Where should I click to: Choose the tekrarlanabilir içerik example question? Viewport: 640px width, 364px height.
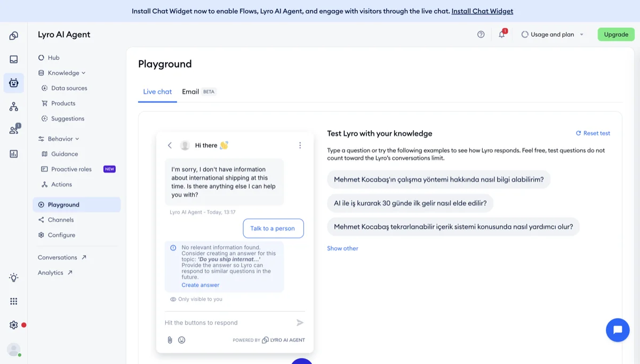[453, 227]
